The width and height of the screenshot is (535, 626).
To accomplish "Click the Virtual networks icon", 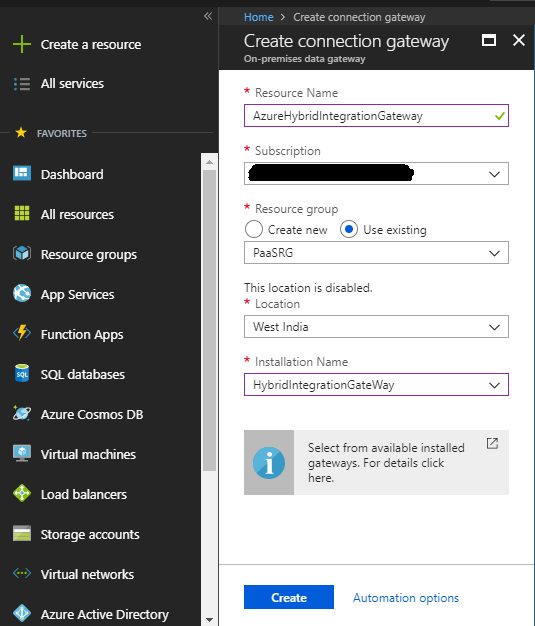I will click(x=22, y=574).
